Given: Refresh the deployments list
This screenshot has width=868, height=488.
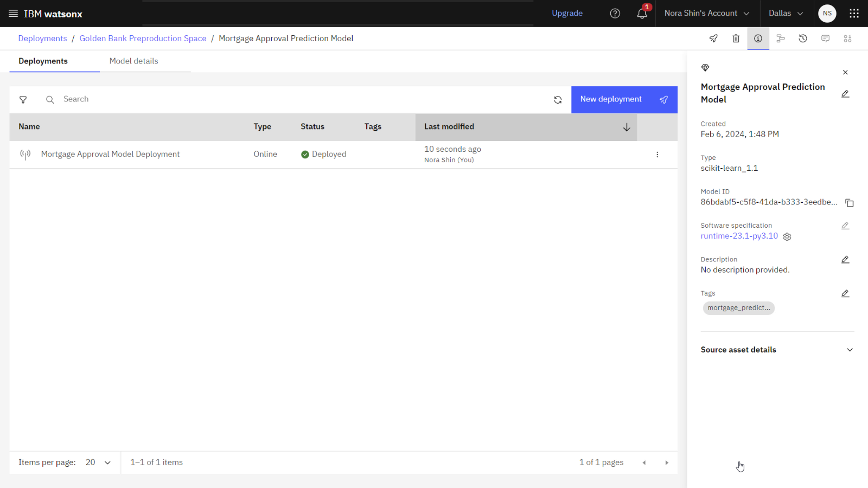Looking at the screenshot, I should tap(558, 100).
